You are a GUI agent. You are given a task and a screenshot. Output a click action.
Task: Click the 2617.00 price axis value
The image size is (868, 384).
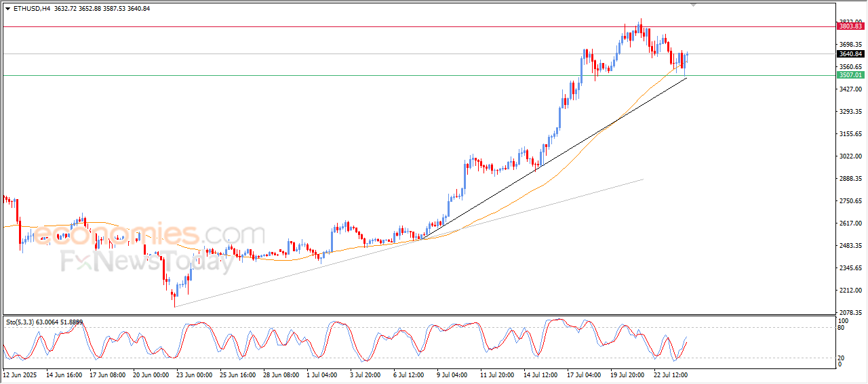pos(850,223)
